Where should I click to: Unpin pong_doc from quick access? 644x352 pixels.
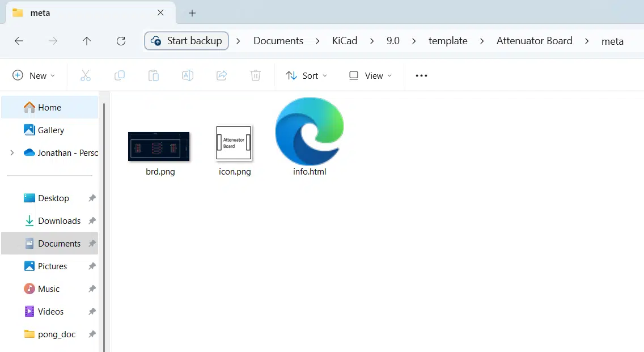[x=92, y=334]
